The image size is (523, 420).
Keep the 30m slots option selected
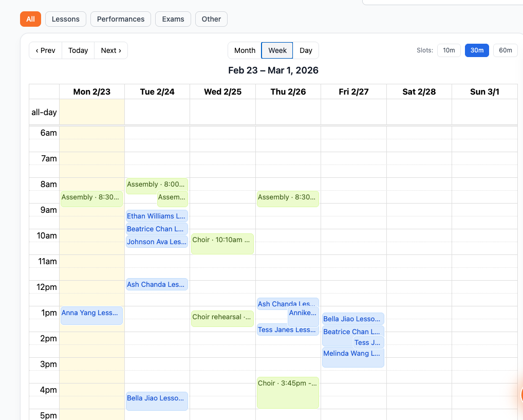(x=477, y=50)
